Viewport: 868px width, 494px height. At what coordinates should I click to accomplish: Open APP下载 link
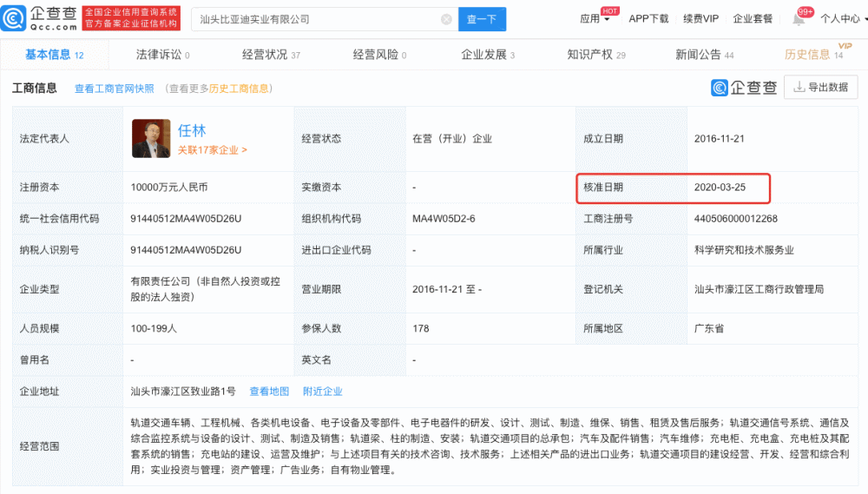(x=648, y=19)
